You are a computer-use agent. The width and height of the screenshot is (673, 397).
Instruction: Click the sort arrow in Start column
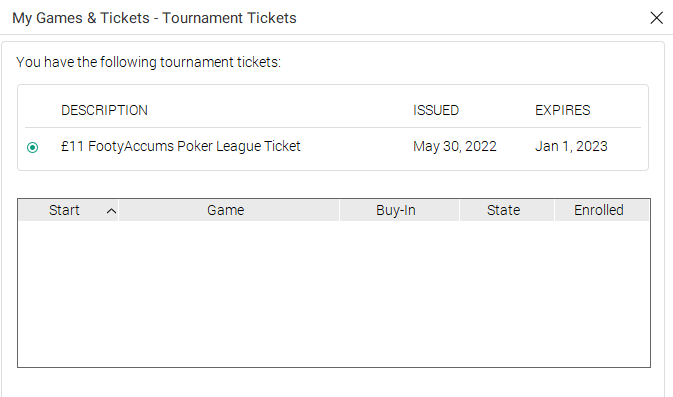(111, 211)
